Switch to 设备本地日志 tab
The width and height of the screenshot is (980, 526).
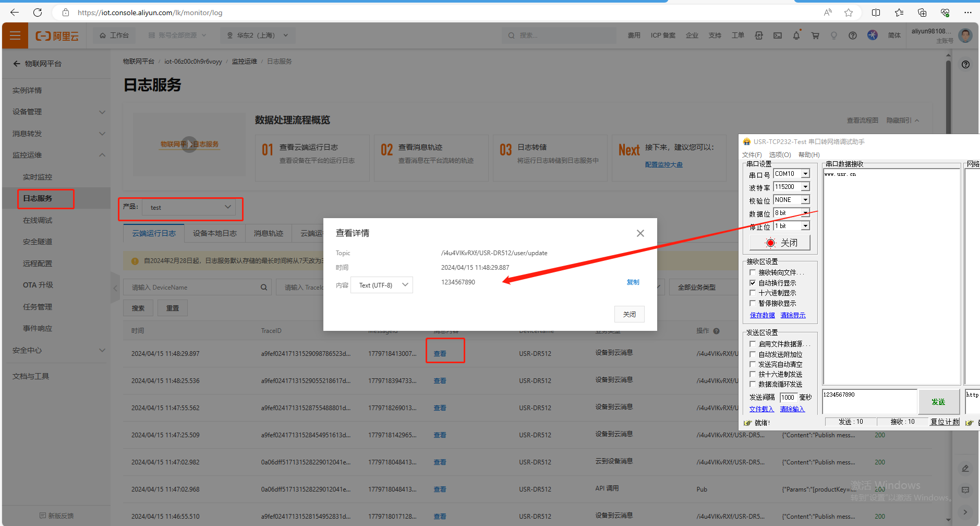(214, 233)
